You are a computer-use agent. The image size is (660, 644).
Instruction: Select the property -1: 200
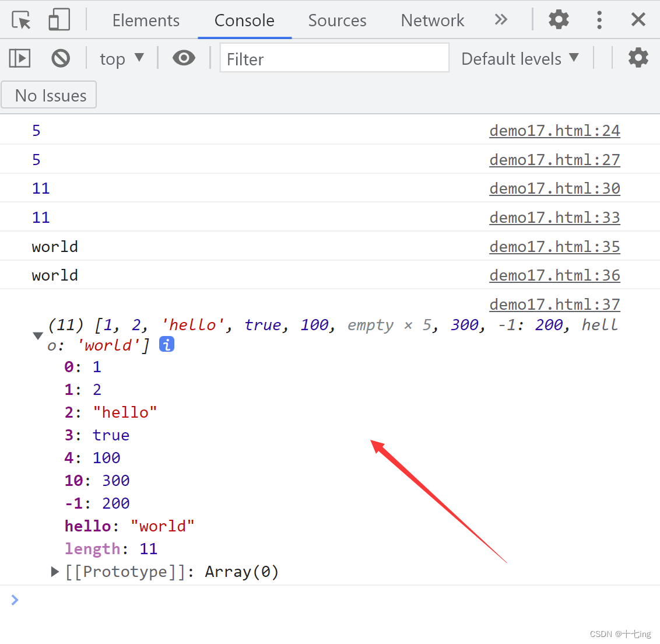97,503
